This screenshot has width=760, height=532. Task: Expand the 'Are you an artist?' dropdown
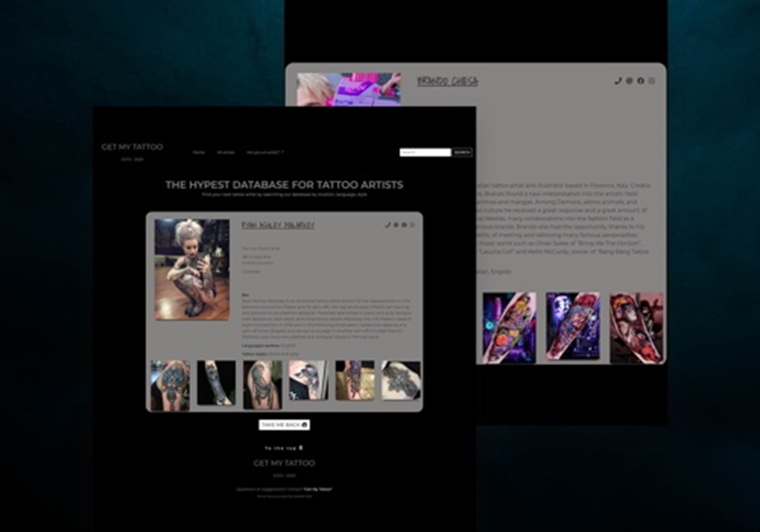pos(265,153)
